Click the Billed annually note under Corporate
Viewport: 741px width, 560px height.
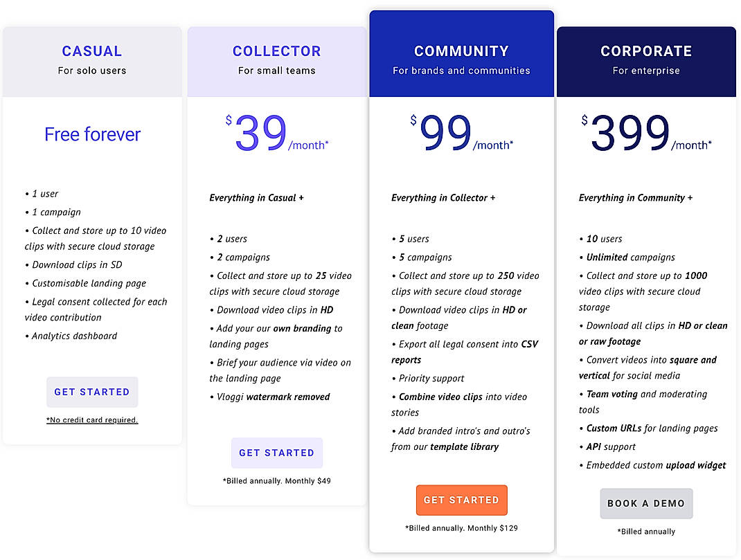click(x=645, y=532)
